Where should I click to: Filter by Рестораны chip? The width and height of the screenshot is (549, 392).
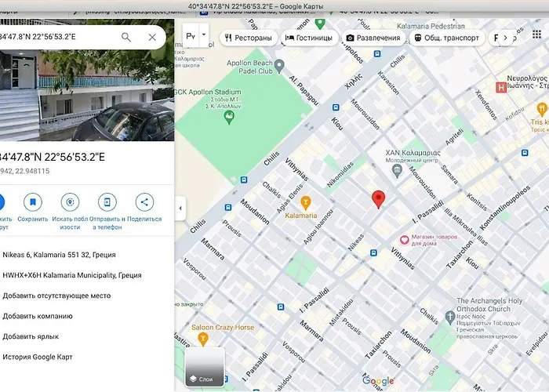click(249, 38)
